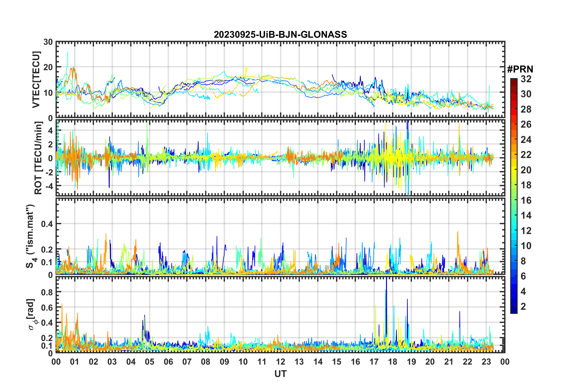The height and width of the screenshot is (392, 561).
Task: Click the #PRN colorbar title
Action: [x=520, y=69]
